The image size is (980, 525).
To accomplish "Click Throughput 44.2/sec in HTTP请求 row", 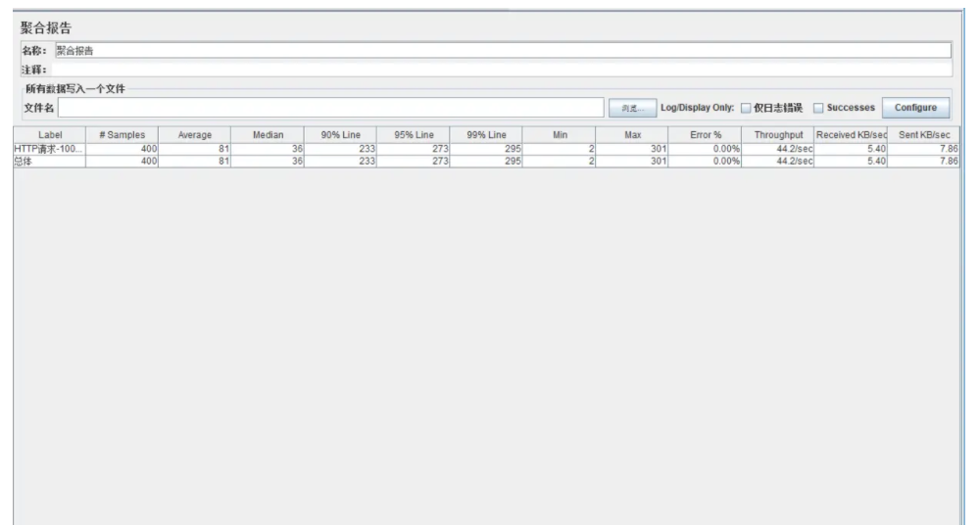I will pyautogui.click(x=778, y=149).
